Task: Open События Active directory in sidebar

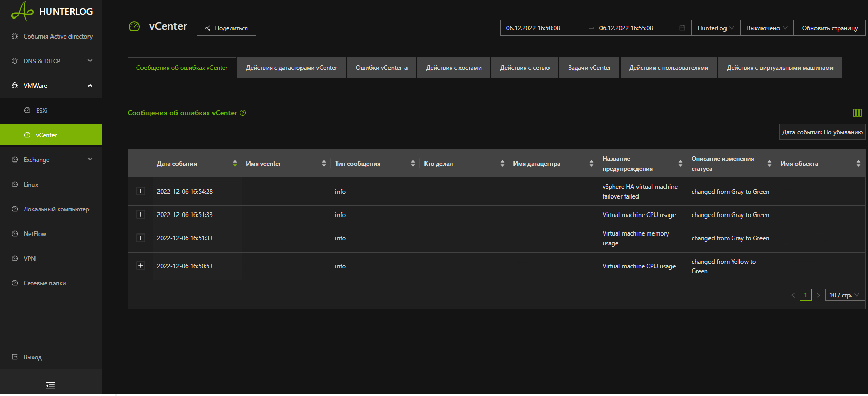Action: pyautogui.click(x=51, y=36)
